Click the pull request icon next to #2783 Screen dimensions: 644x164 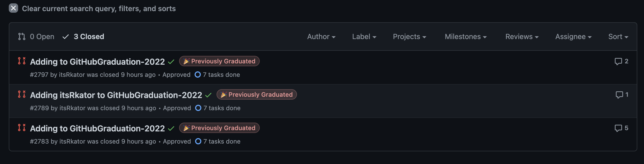click(22, 128)
